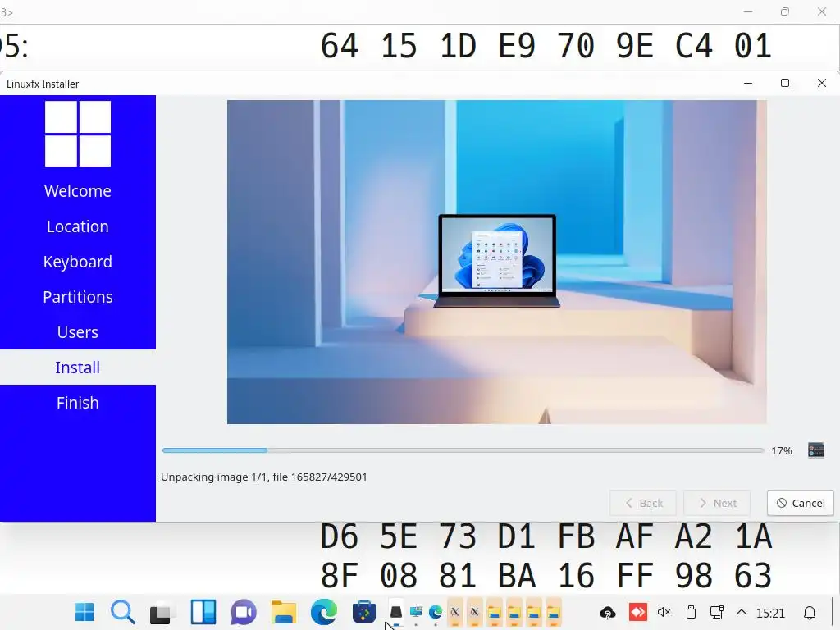Image resolution: width=840 pixels, height=630 pixels.
Task: Click the 17% progress label
Action: tap(782, 450)
